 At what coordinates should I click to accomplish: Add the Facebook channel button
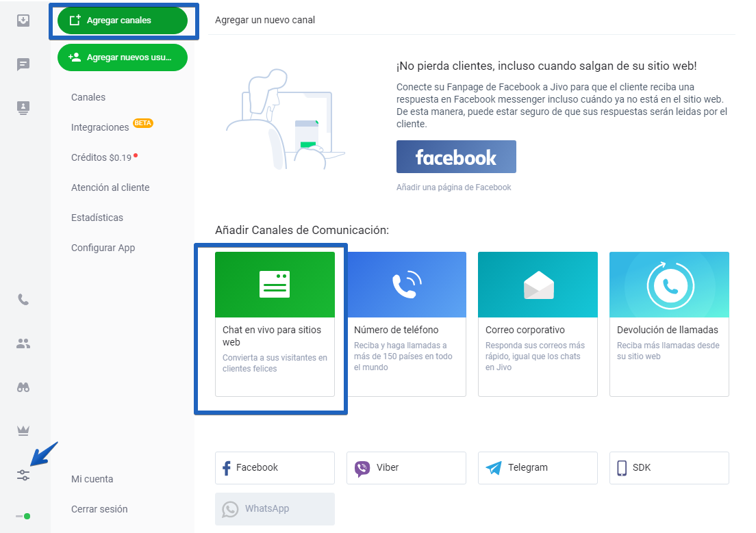point(275,468)
